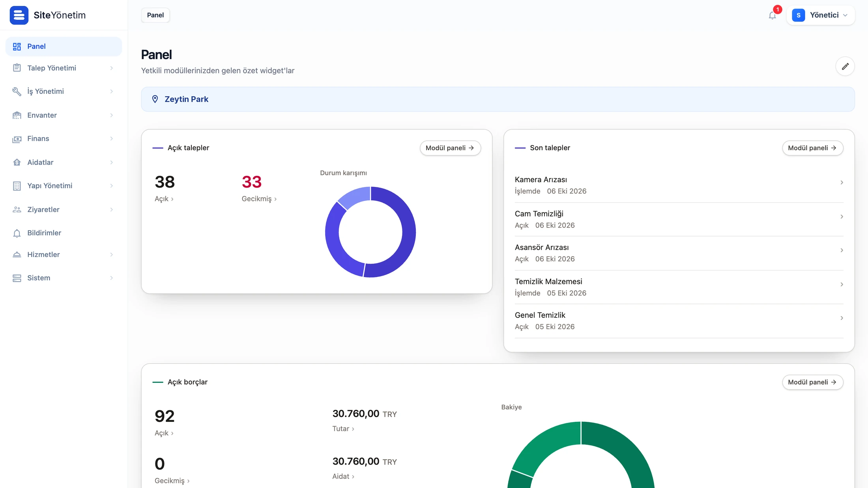Click the Panel grid icon in sidebar
868x488 pixels.
pos(17,47)
